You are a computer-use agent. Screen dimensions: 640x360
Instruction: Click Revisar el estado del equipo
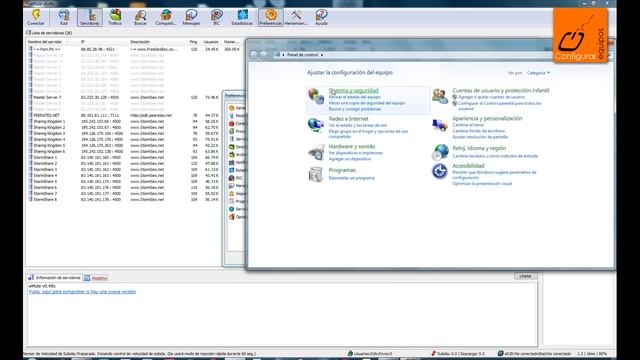coord(354,97)
